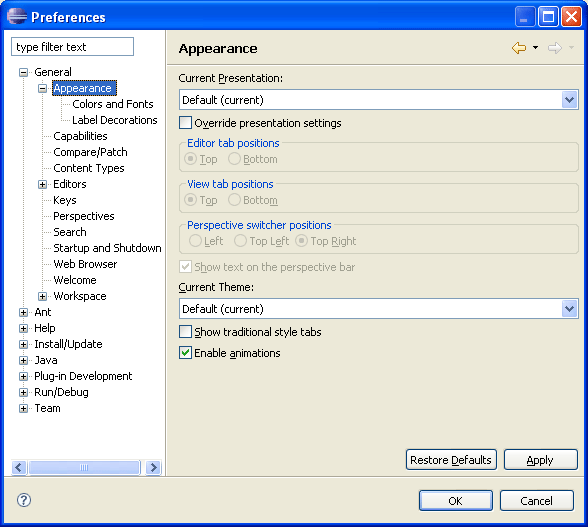
Task: Expand the Workspace tree node
Action: pyautogui.click(x=42, y=296)
